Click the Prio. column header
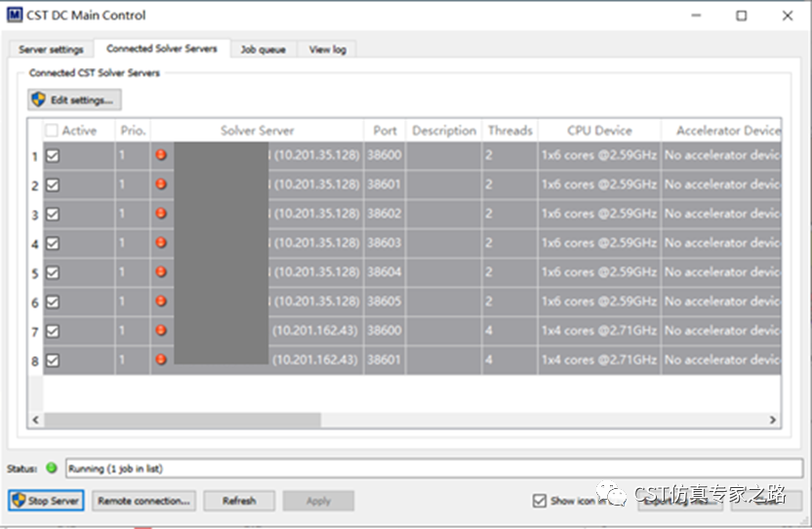 tap(133, 131)
